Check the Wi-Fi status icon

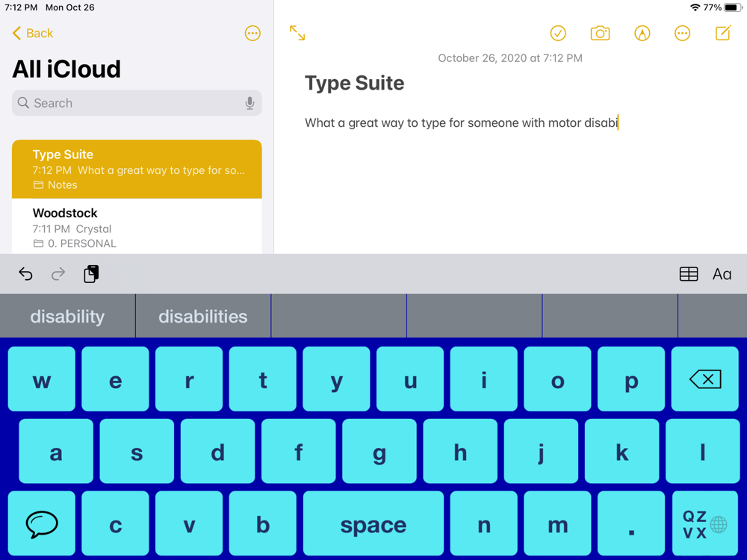[x=695, y=7]
